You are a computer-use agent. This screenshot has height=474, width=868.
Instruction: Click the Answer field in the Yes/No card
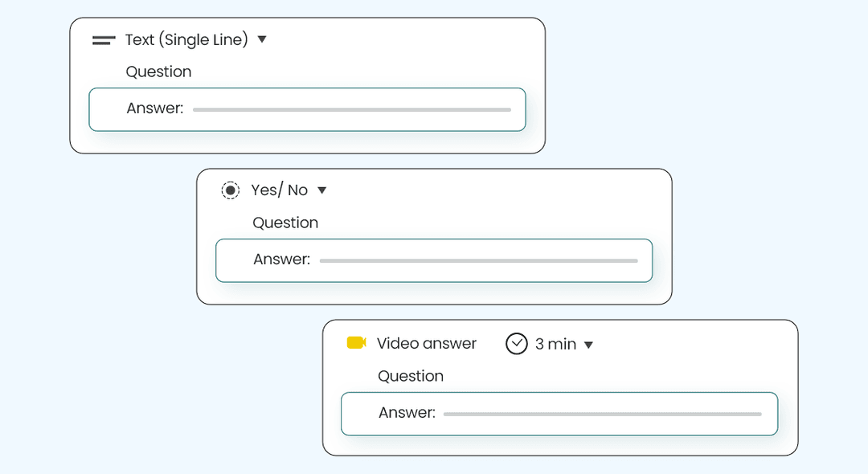[434, 260]
